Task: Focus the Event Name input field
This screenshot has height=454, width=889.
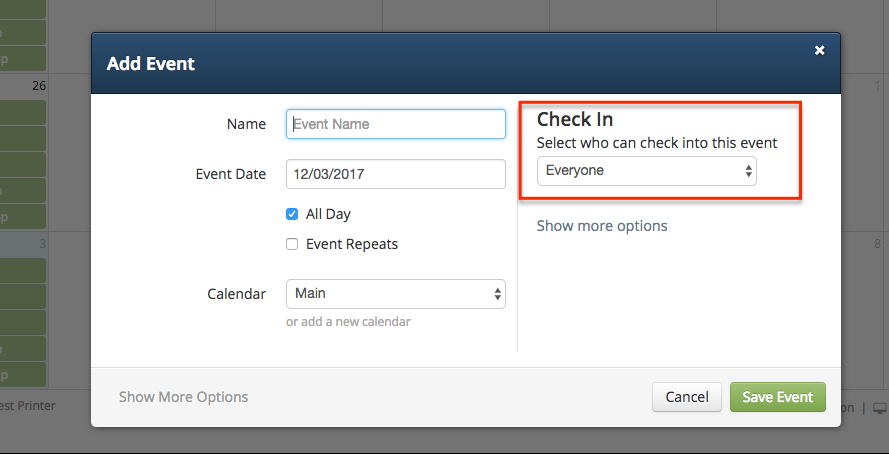Action: tap(396, 124)
